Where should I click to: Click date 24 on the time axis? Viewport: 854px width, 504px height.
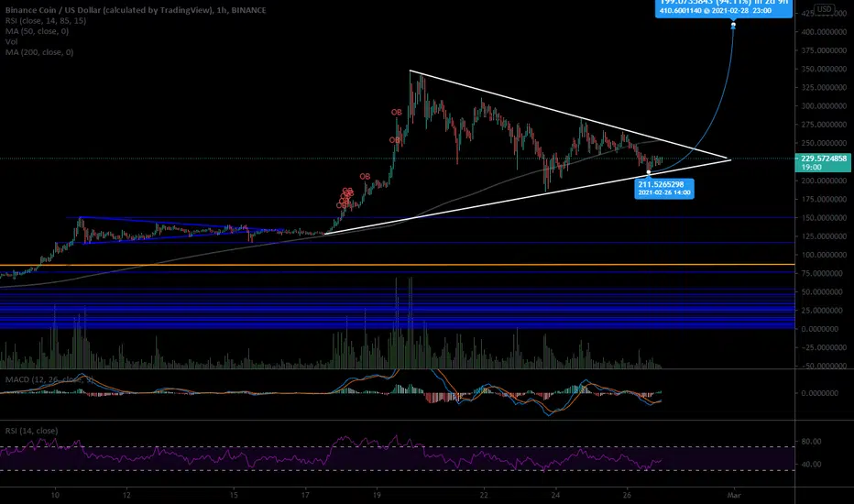coord(555,495)
